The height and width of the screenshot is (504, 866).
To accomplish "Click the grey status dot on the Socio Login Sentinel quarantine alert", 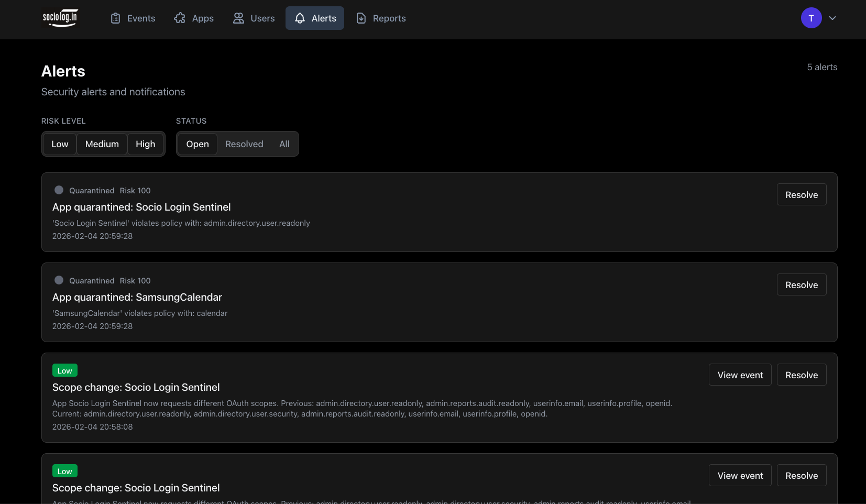I will (59, 190).
